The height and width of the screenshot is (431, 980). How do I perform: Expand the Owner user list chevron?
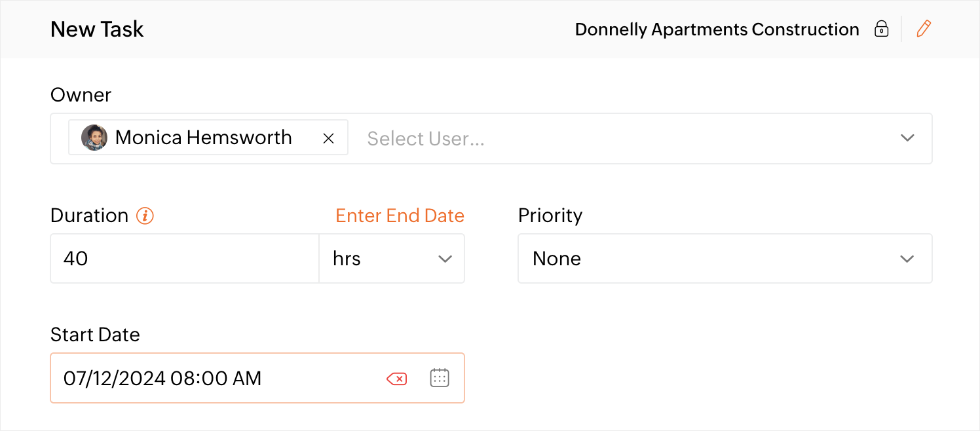907,138
